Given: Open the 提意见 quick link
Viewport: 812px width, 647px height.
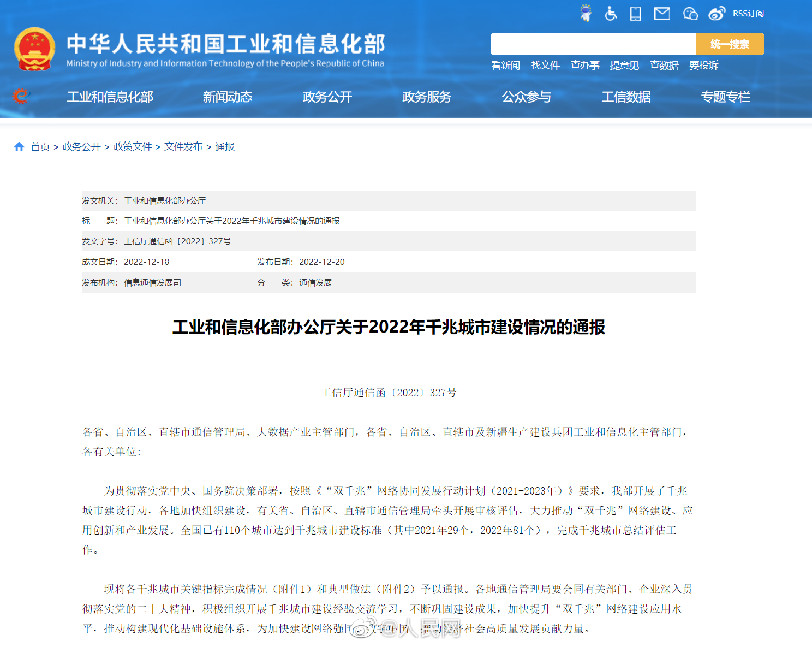Looking at the screenshot, I should [x=624, y=65].
